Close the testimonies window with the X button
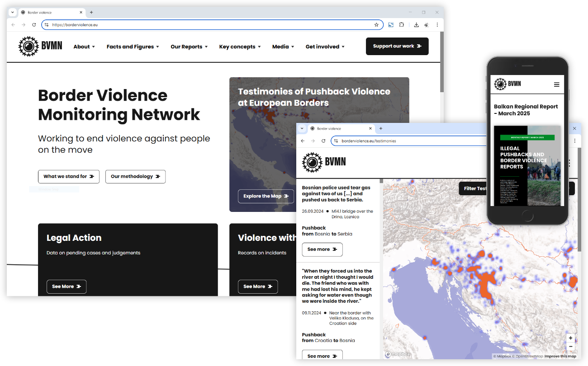The height and width of the screenshot is (366, 588). coord(574,128)
